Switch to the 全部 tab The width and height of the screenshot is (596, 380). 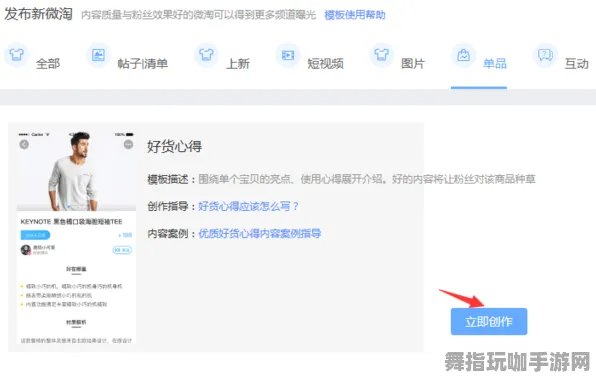48,63
